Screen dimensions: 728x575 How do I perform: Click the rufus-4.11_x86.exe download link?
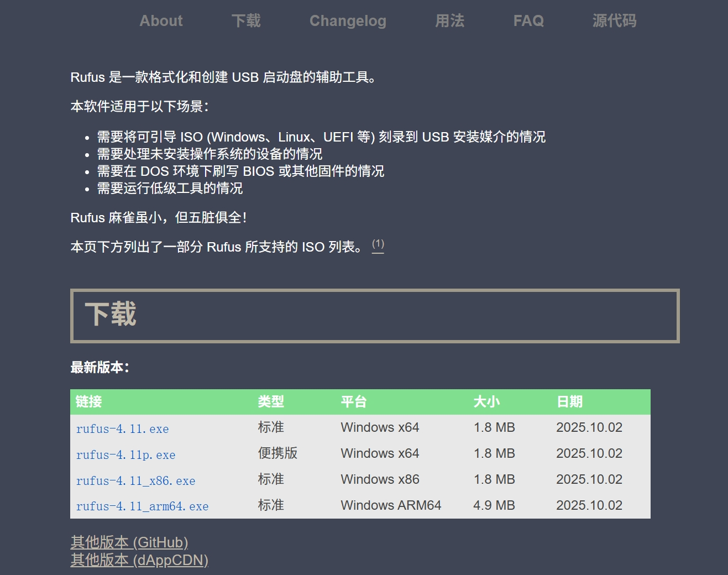pos(136,481)
